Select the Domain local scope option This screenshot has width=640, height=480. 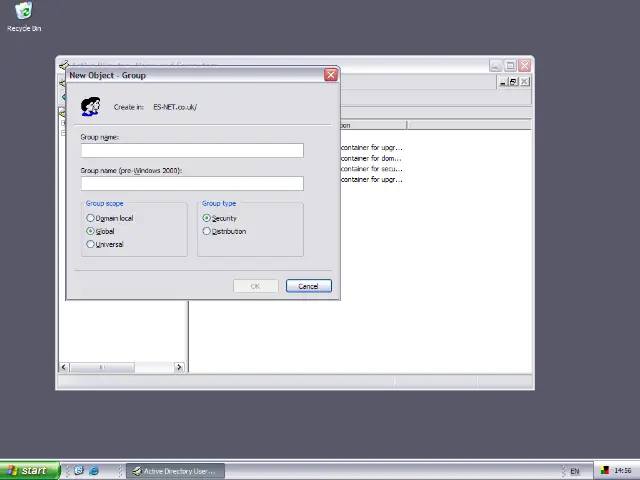110,218
